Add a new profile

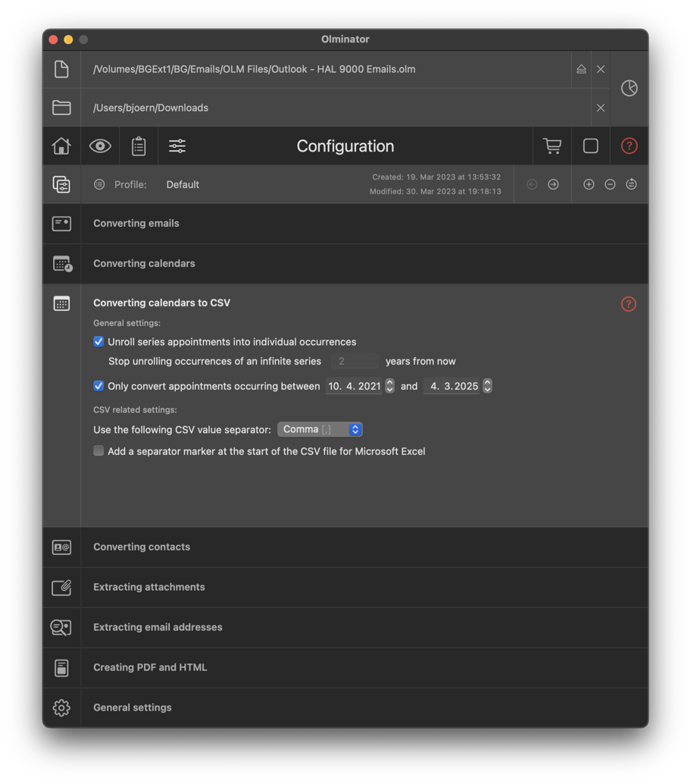[589, 184]
